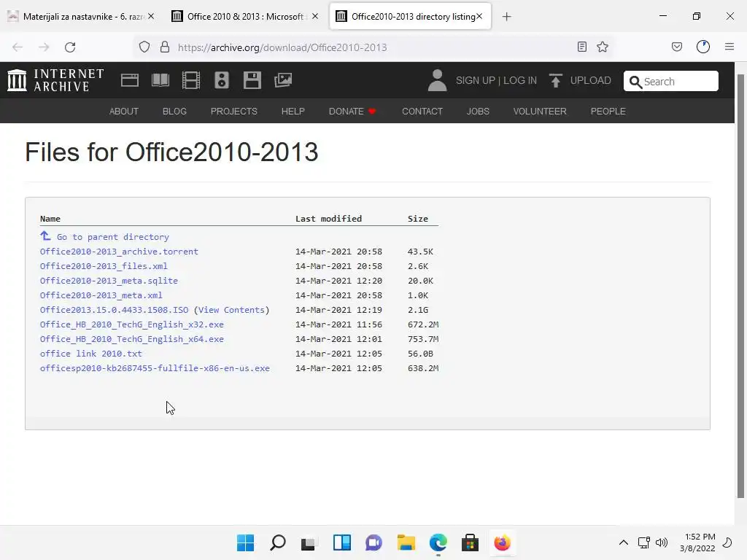Click UPLOAD text link
The image size is (747, 560).
(x=591, y=80)
